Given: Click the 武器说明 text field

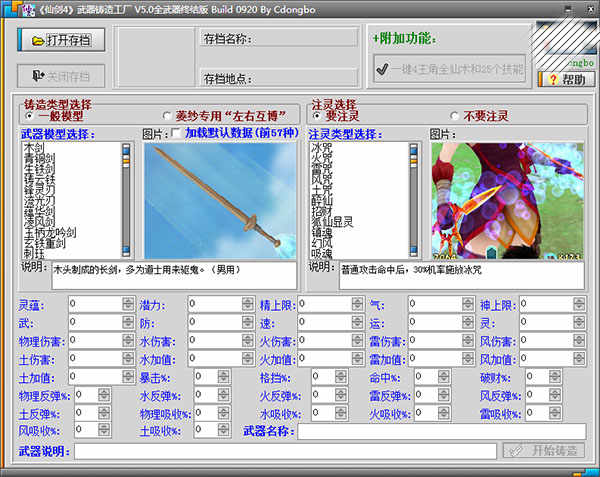Looking at the screenshot, I should (x=285, y=451).
